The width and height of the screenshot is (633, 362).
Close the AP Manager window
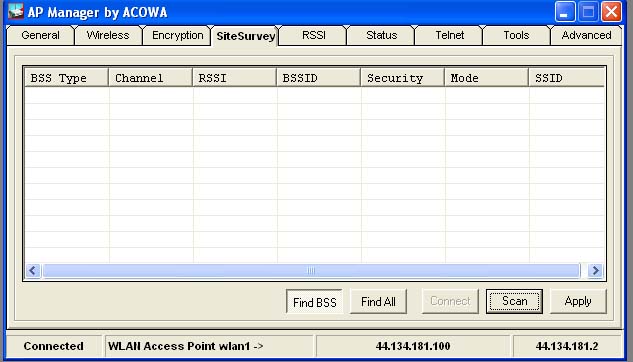(612, 12)
